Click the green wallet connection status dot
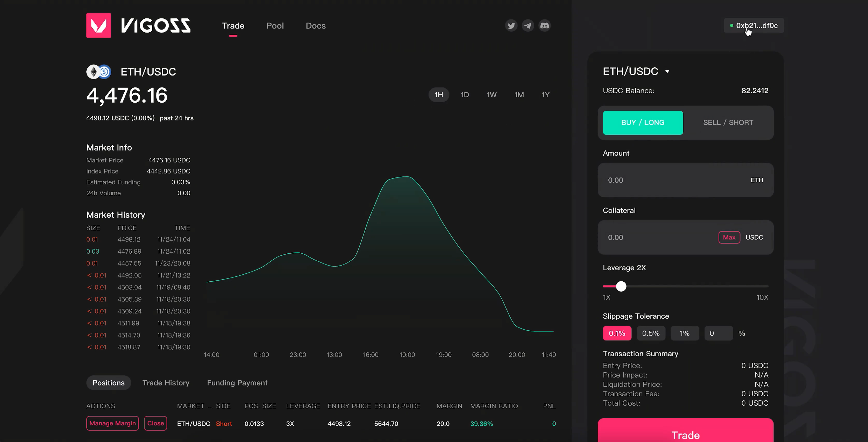Viewport: 868px width, 442px height. [x=731, y=26]
